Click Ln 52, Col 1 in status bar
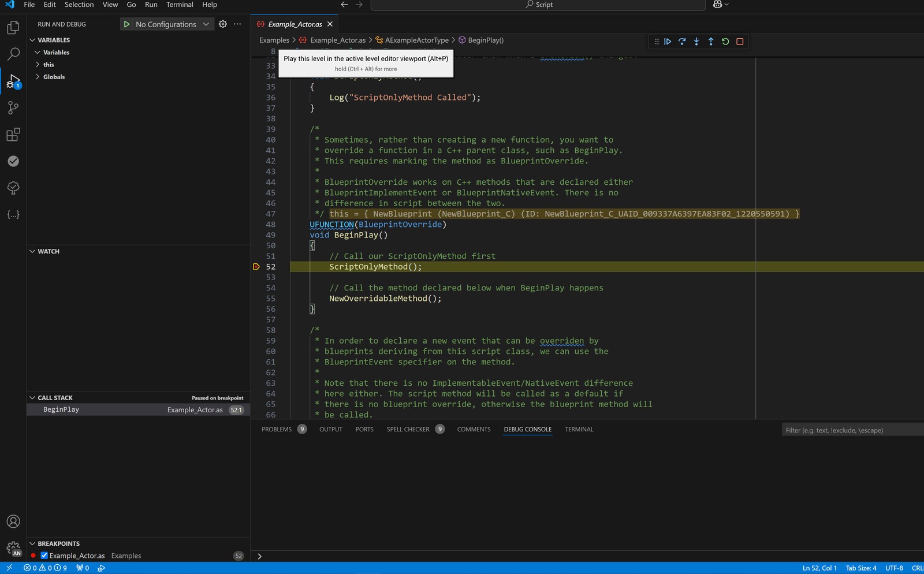The image size is (924, 574). coord(819,568)
